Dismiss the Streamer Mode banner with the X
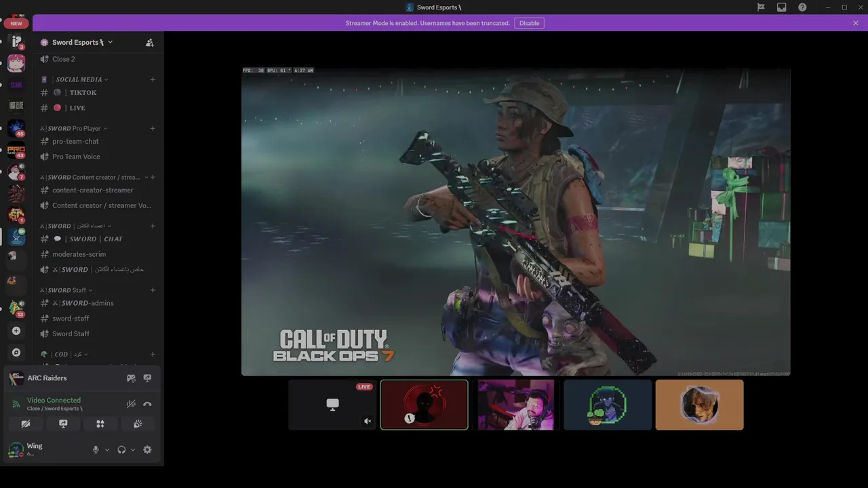The image size is (868, 488). [x=856, y=23]
